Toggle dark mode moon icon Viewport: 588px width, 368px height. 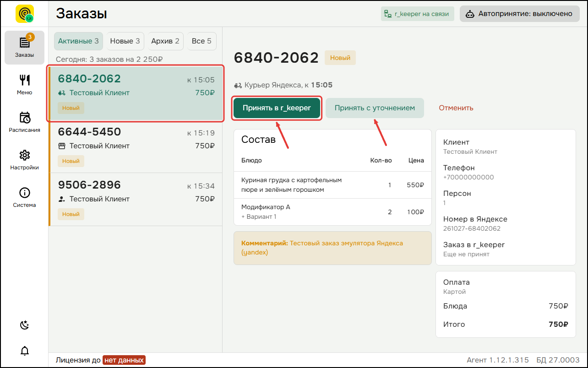point(25,325)
